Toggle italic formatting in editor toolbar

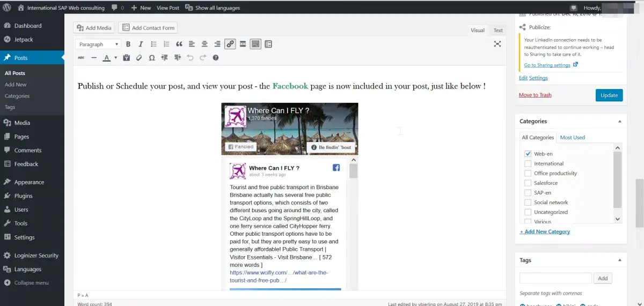[141, 44]
